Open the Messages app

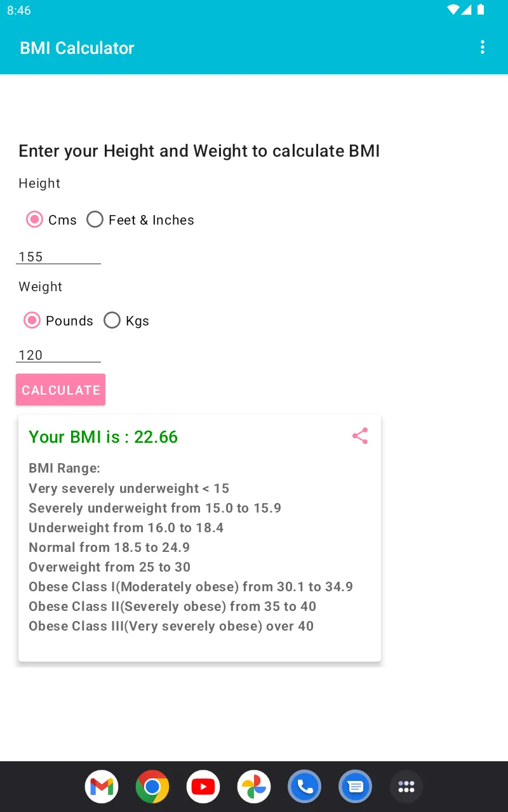[x=356, y=787]
